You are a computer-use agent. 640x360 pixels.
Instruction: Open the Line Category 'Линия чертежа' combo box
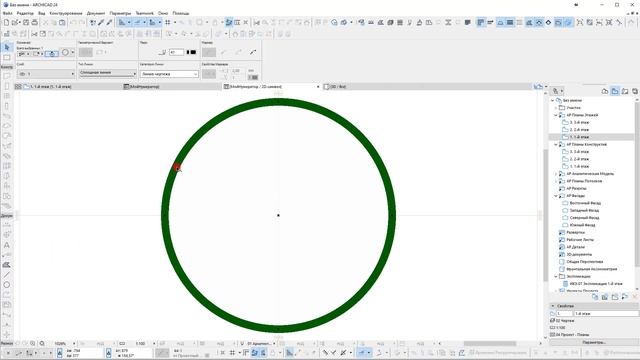tap(169, 74)
